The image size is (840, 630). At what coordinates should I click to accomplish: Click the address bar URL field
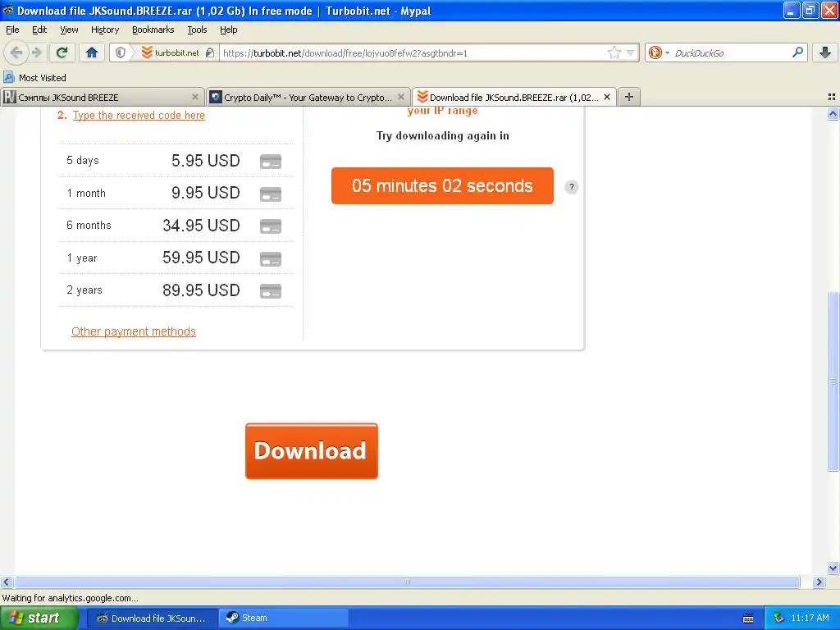pyautogui.click(x=413, y=52)
